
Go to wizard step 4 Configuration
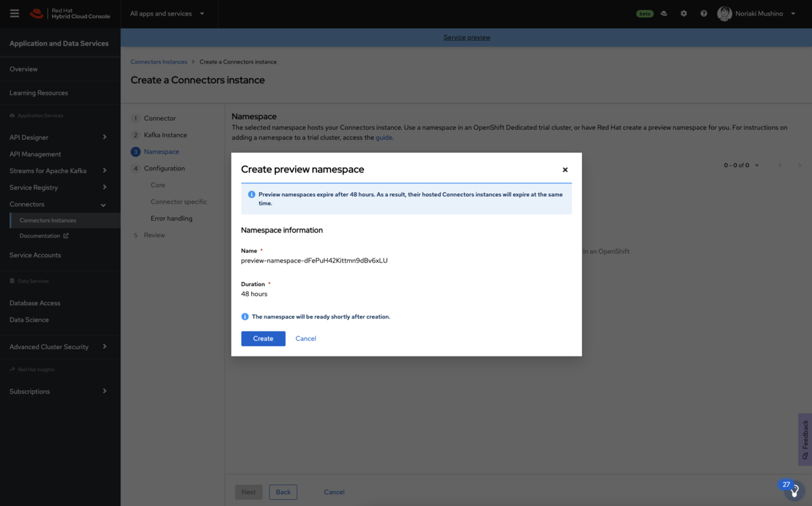coord(164,168)
